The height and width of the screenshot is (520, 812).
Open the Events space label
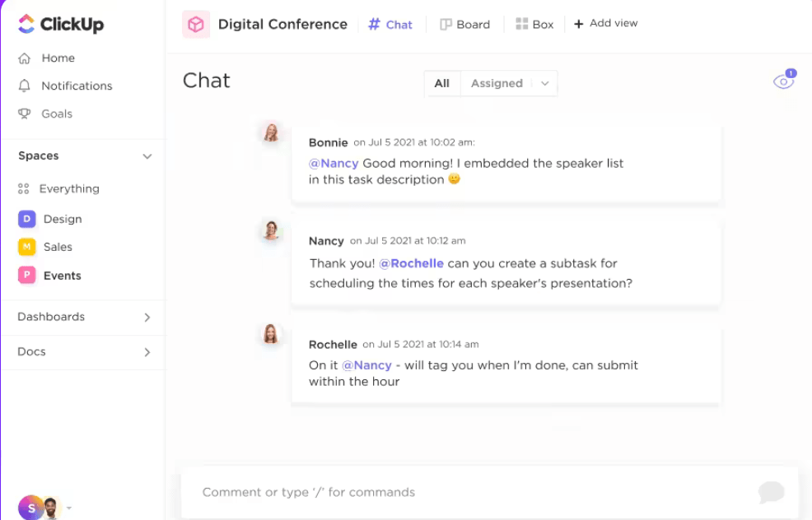62,276
